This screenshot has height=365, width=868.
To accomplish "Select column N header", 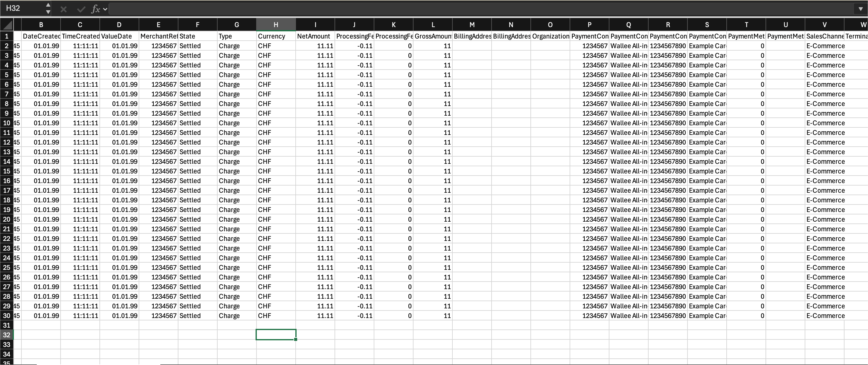I will (x=511, y=25).
